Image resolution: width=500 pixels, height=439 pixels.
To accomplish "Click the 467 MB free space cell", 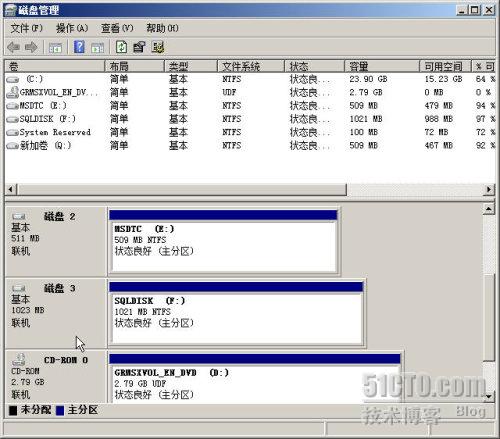I will (439, 146).
